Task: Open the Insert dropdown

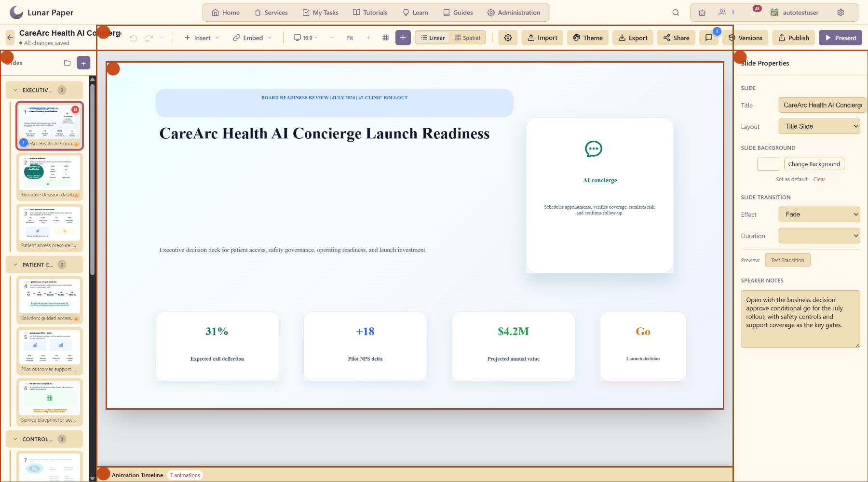Action: [x=202, y=38]
